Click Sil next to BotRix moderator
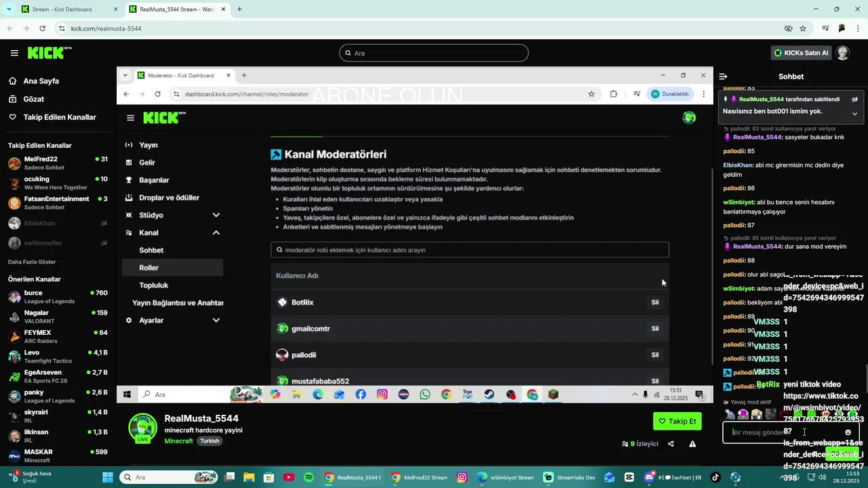The width and height of the screenshot is (868, 488). (655, 302)
